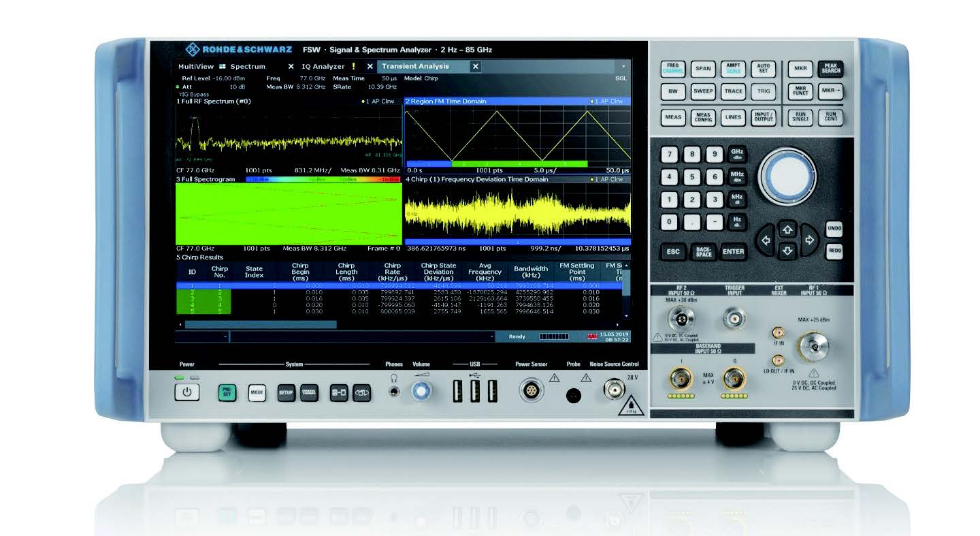Hit the BW key

coord(672,91)
